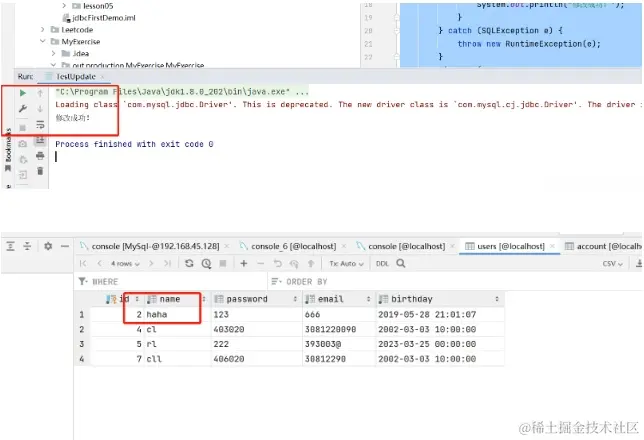Click the exit icon in run toolbar
Screen dimensions: 644x440
pos(23,175)
